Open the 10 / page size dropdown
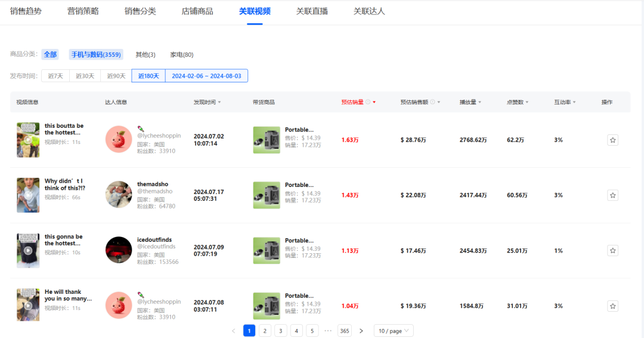The height and width of the screenshot is (338, 644). pyautogui.click(x=394, y=331)
